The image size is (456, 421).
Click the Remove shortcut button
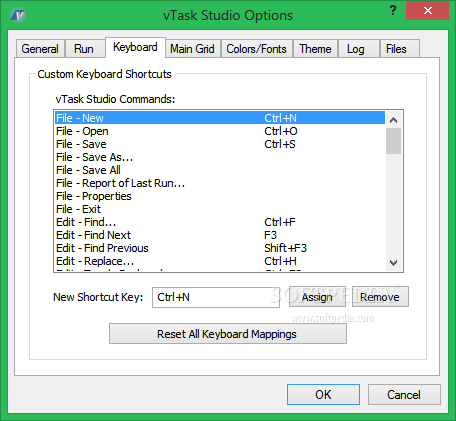click(x=380, y=297)
